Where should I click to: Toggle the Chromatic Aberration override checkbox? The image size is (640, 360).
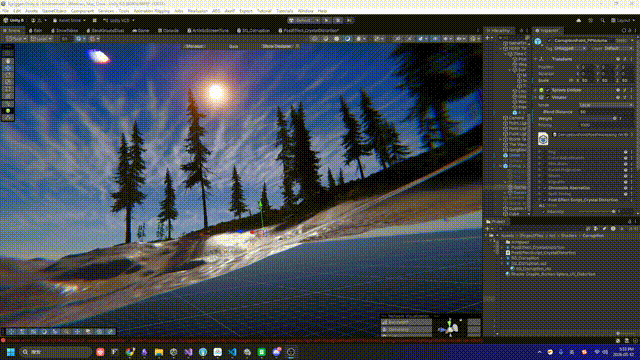544,188
